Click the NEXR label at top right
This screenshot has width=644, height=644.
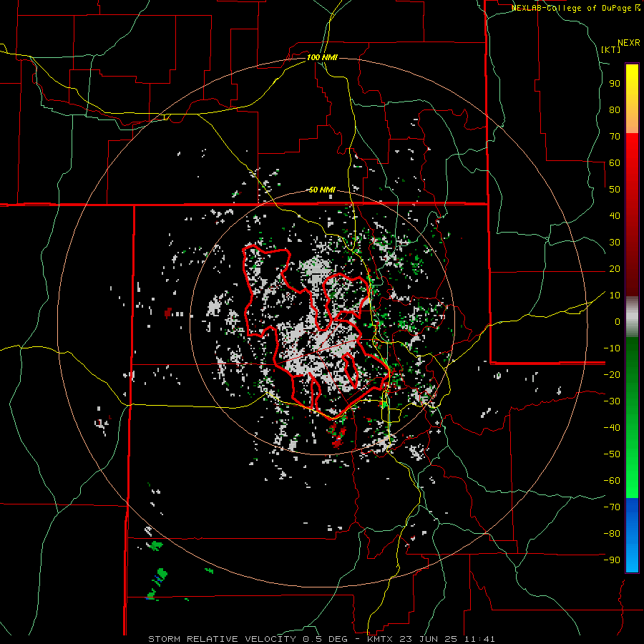pos(629,43)
